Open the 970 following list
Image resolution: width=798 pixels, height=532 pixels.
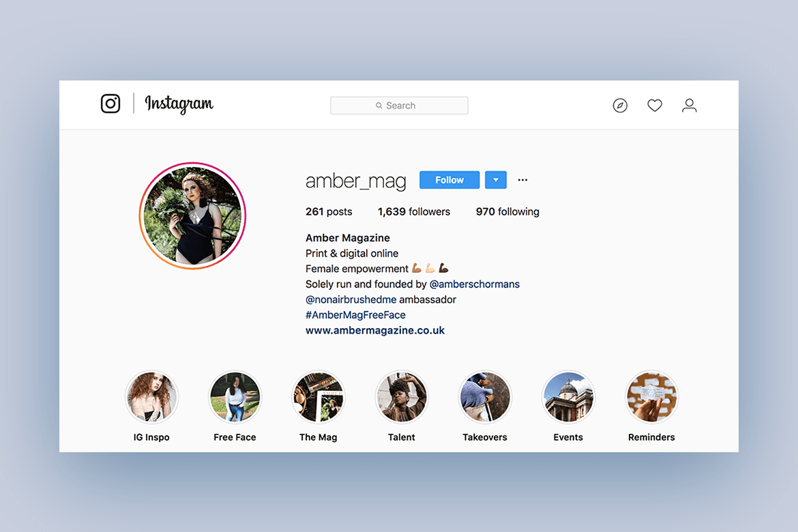(507, 212)
